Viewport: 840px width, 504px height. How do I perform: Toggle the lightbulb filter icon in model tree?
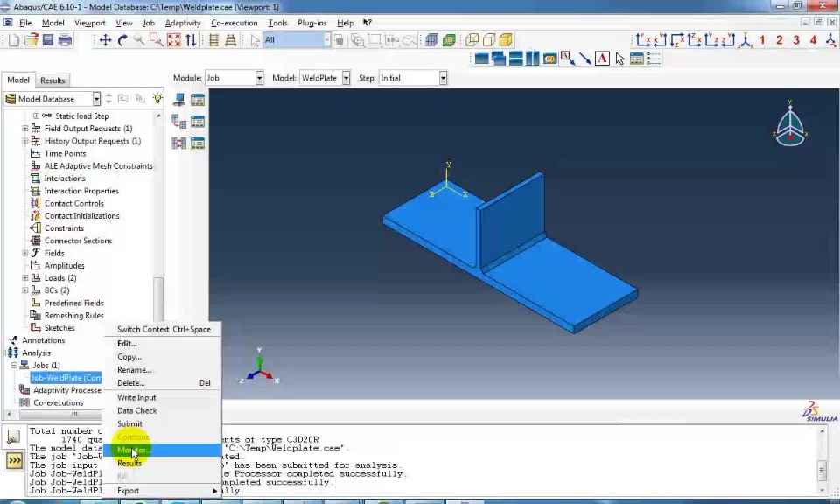point(157,98)
